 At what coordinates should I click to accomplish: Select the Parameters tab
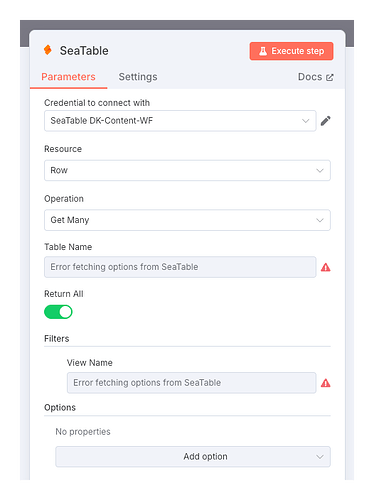[x=68, y=77]
